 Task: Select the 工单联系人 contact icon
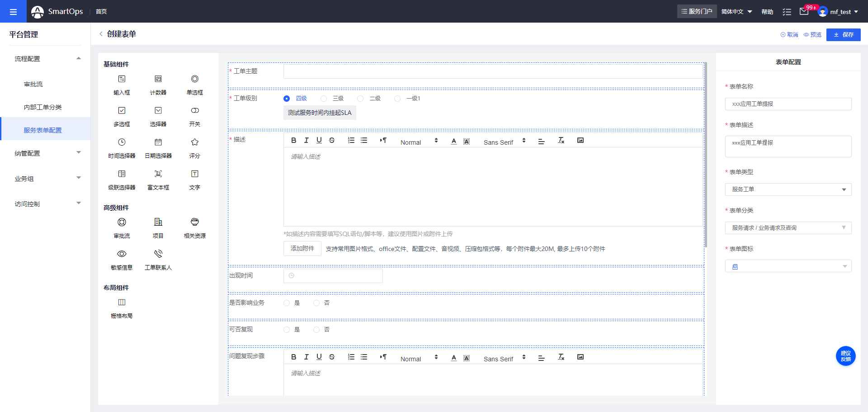click(158, 254)
